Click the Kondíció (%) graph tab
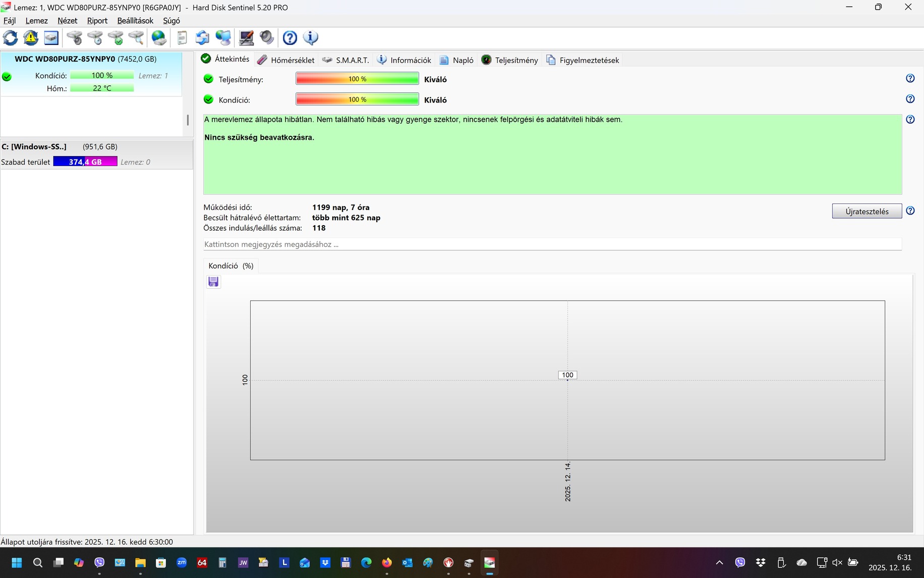Screen dimensions: 924x578 (231, 266)
